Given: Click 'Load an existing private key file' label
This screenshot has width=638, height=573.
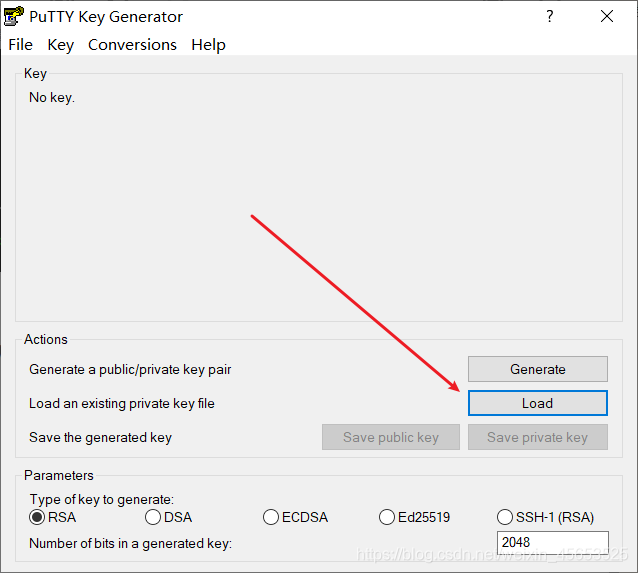Looking at the screenshot, I should pos(122,403).
